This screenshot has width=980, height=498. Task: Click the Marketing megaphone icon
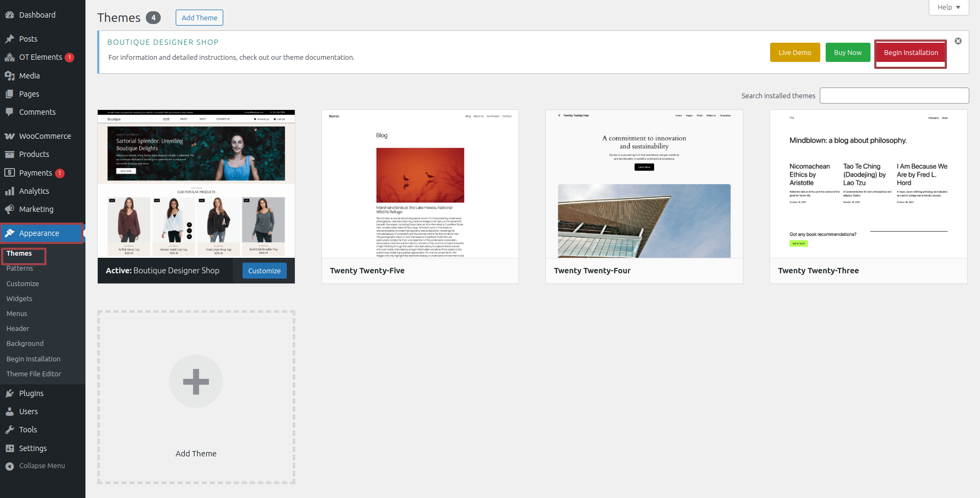pyautogui.click(x=10, y=209)
